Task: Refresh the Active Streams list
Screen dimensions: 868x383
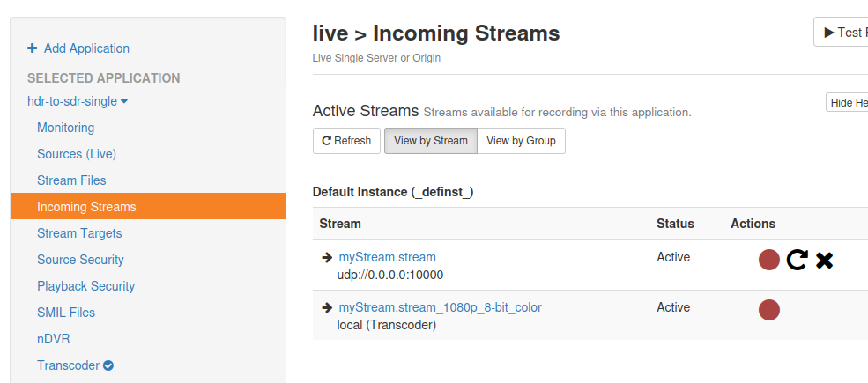Action: point(346,141)
